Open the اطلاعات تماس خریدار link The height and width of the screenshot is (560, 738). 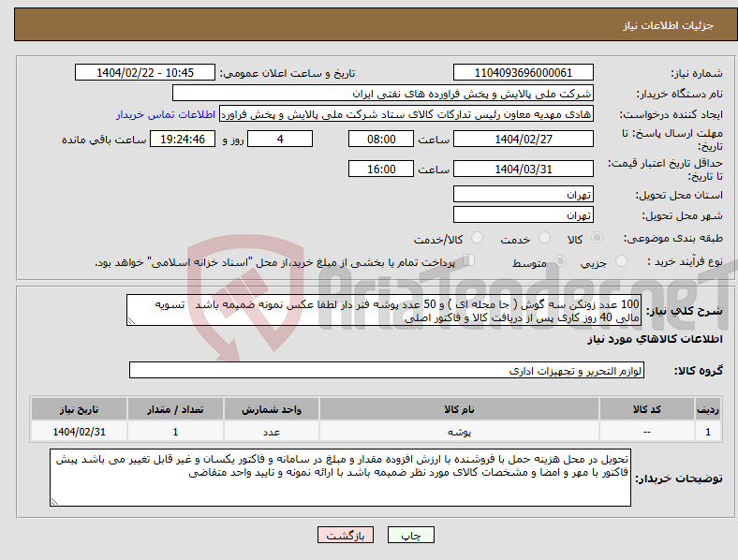coord(166,114)
